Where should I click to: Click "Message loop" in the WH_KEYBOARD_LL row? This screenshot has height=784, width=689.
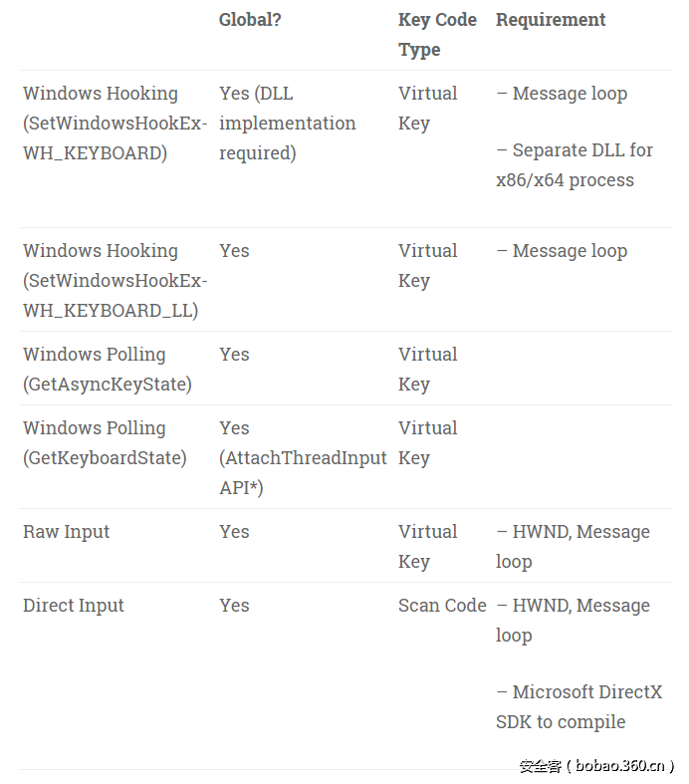tap(570, 251)
